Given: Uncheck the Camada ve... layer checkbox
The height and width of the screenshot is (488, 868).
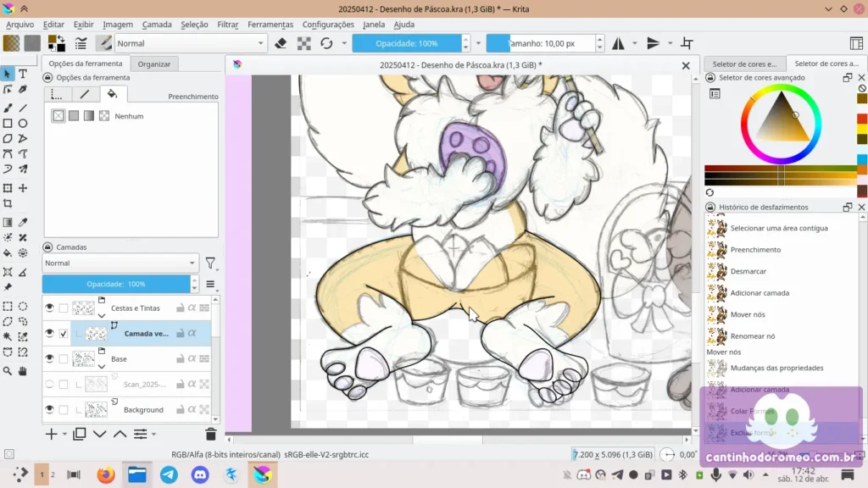Looking at the screenshot, I should coord(64,334).
